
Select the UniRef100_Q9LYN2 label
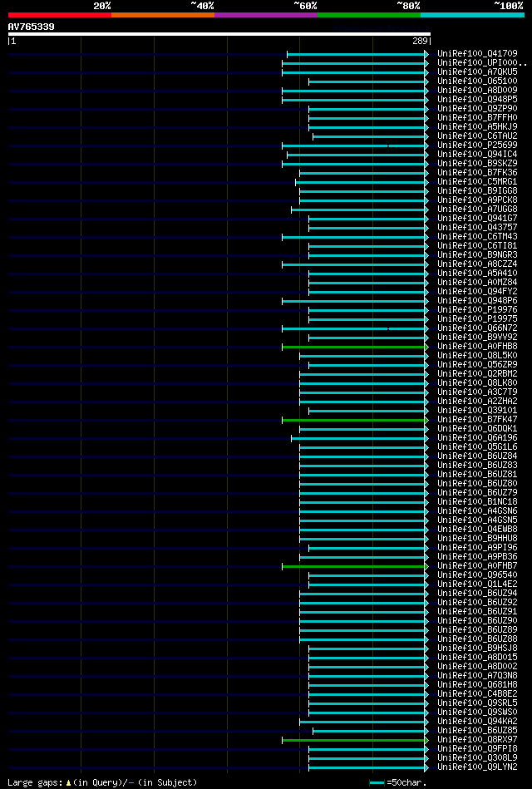pyautogui.click(x=477, y=767)
